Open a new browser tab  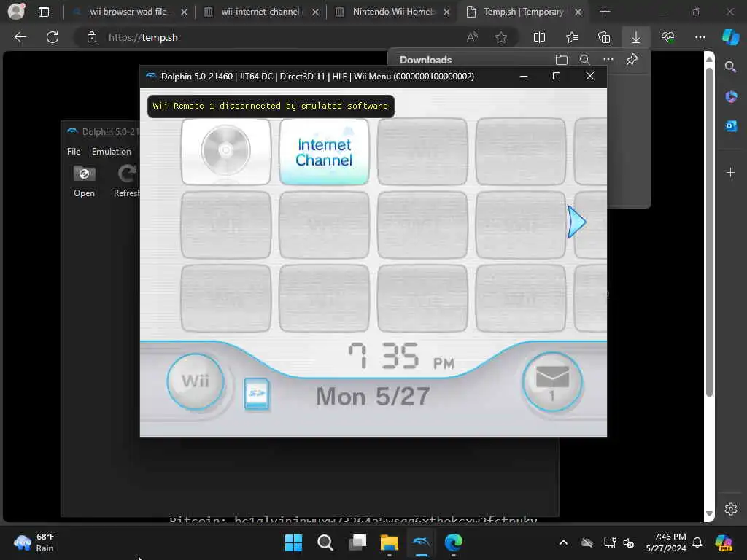pyautogui.click(x=605, y=12)
